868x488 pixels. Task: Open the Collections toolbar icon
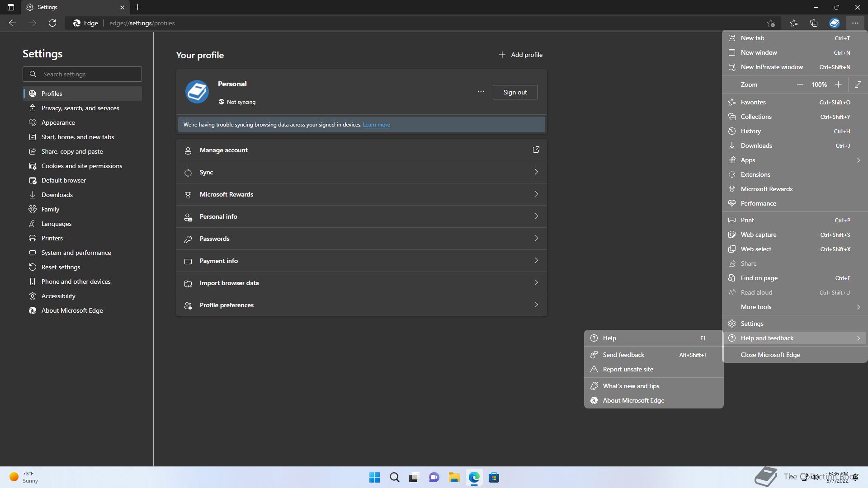814,23
